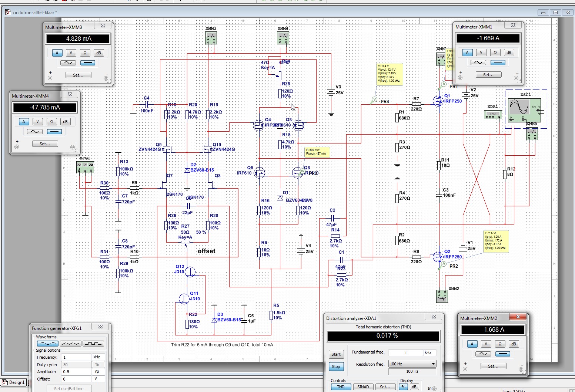Select the XDA1 distortion analyzer instrument icon
This screenshot has height=392, width=575.
[493, 115]
